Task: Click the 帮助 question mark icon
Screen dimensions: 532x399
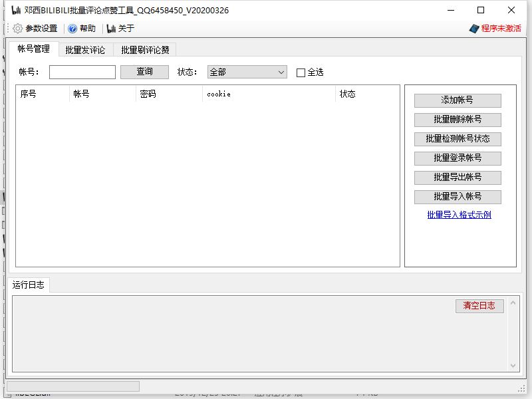Action: (72, 29)
